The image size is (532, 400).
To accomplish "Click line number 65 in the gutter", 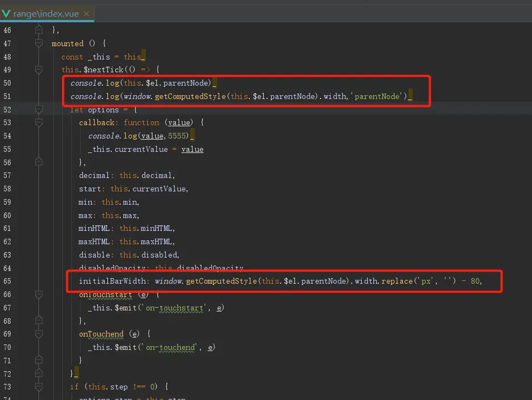I will pyautogui.click(x=7, y=282).
